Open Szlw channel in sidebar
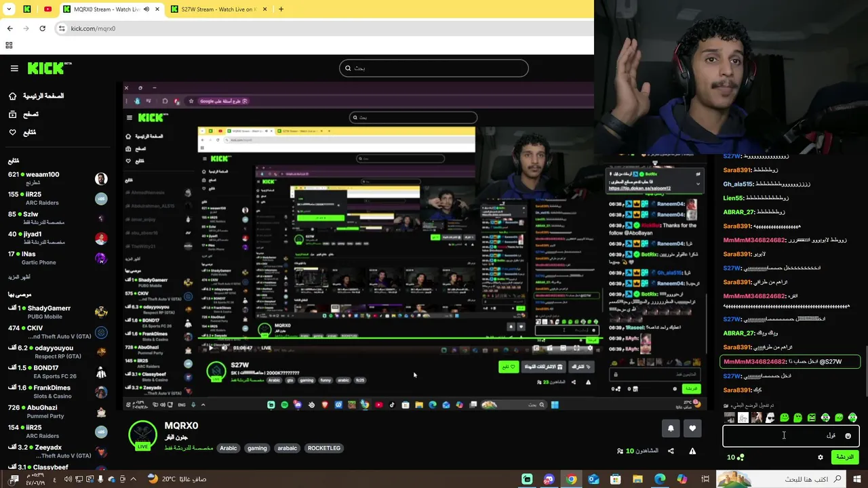The image size is (868, 488). coord(58,218)
